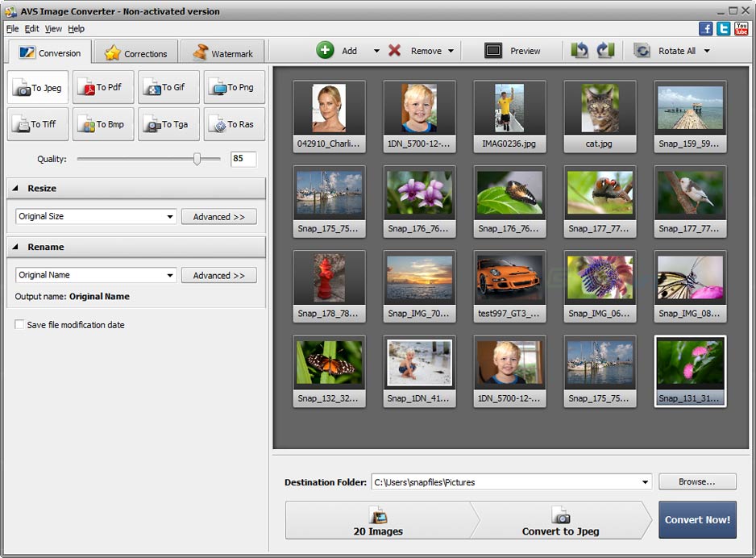Switch to the Conversion tab
The width and height of the screenshot is (756, 558).
(50, 52)
